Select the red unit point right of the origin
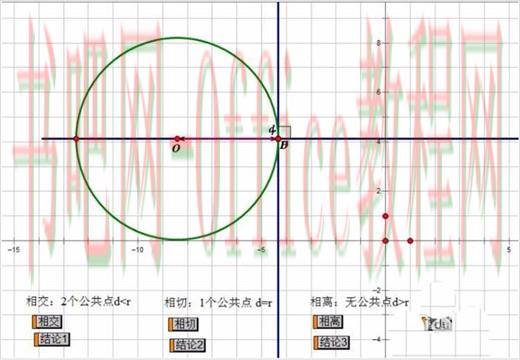Screen dimensions: 520x360 (410, 241)
